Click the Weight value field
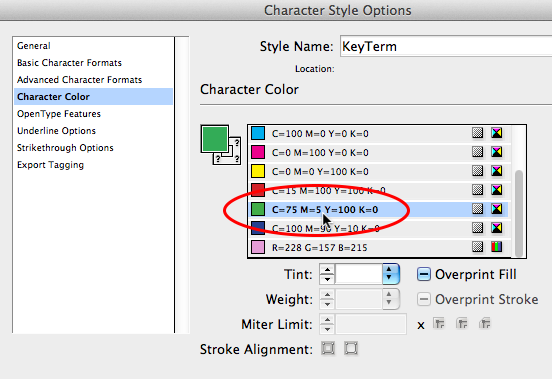Image resolution: width=552 pixels, height=379 pixels. (359, 299)
